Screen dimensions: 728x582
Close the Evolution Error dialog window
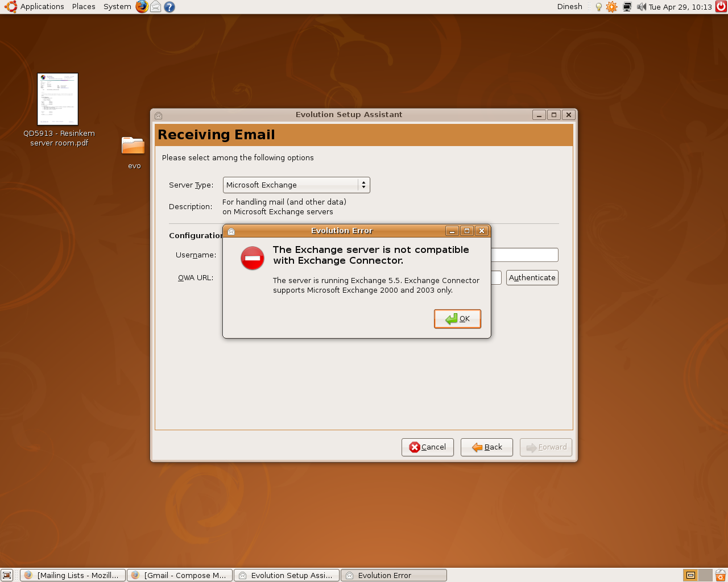[482, 231]
